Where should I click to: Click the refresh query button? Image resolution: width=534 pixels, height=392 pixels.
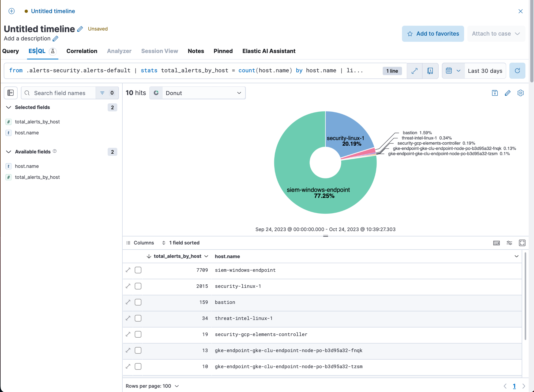click(517, 71)
